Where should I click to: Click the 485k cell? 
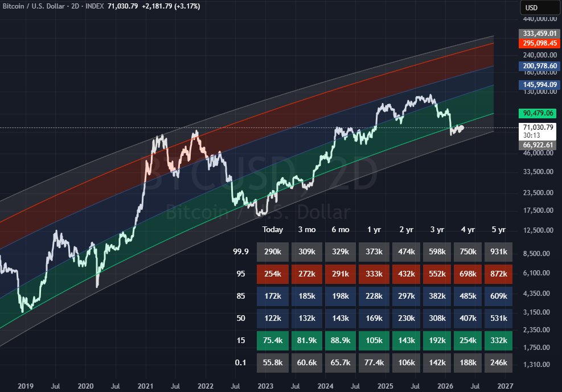(467, 296)
